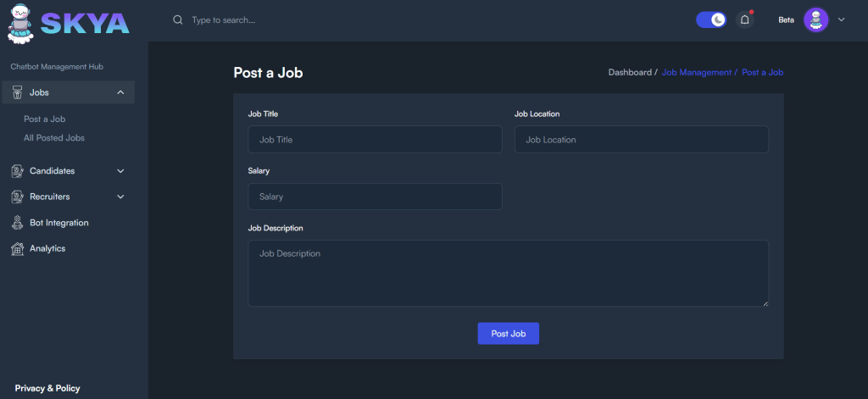Viewport: 868px width, 399px height.
Task: Toggle dark mode switch
Action: [711, 19]
